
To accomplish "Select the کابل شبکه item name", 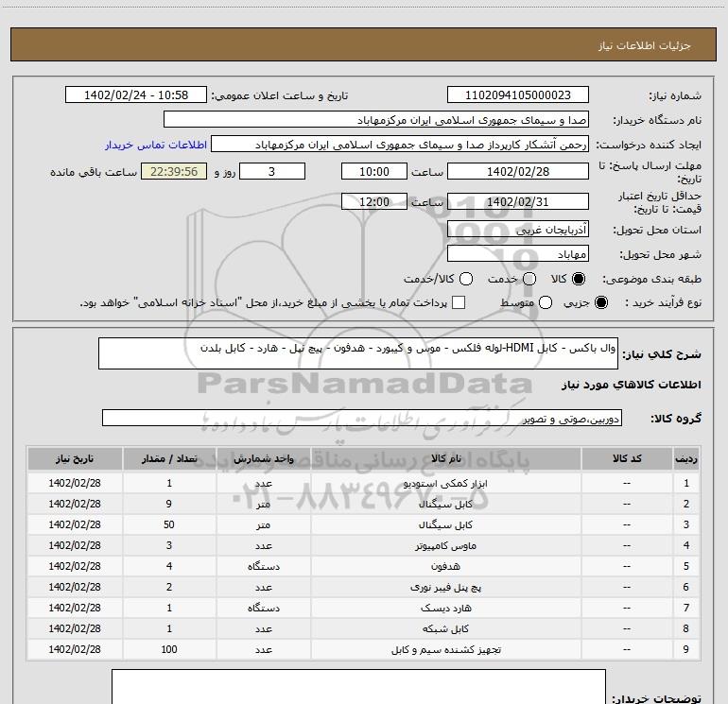I will (x=445, y=628).
